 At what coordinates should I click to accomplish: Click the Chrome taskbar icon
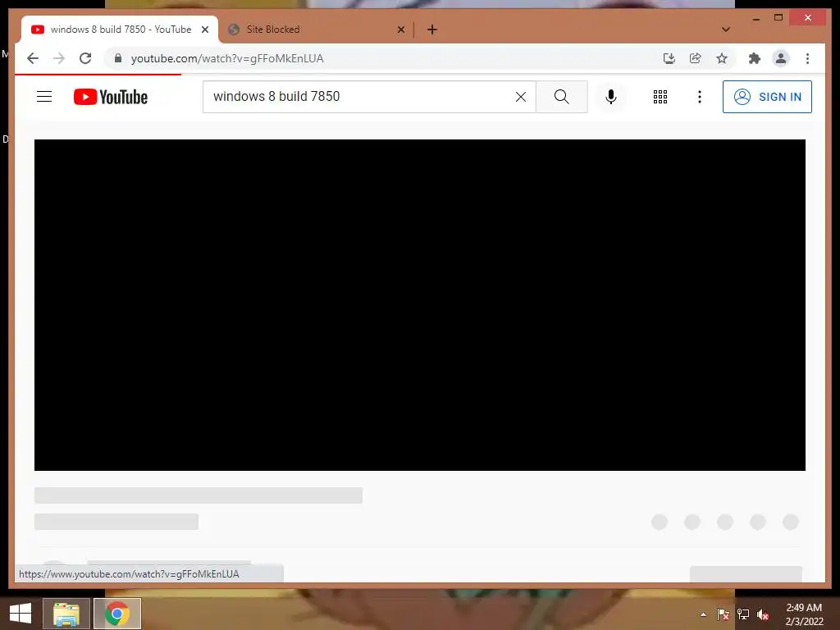coord(116,614)
